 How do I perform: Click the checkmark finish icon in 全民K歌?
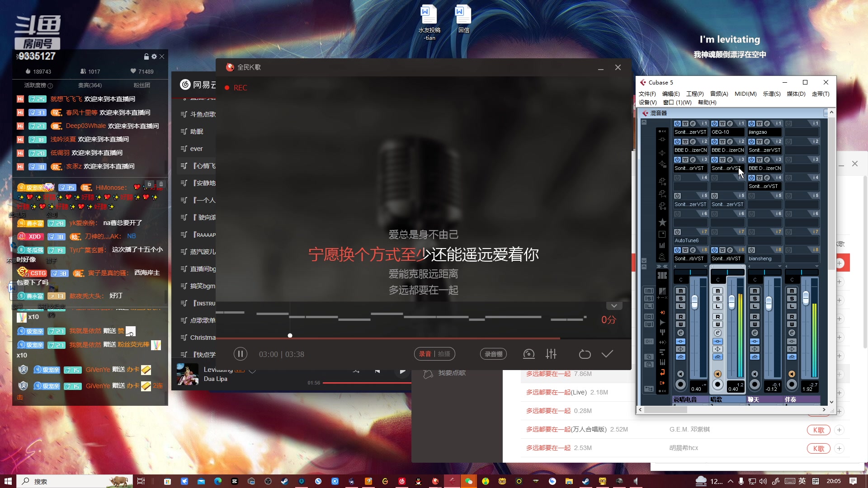(x=607, y=354)
